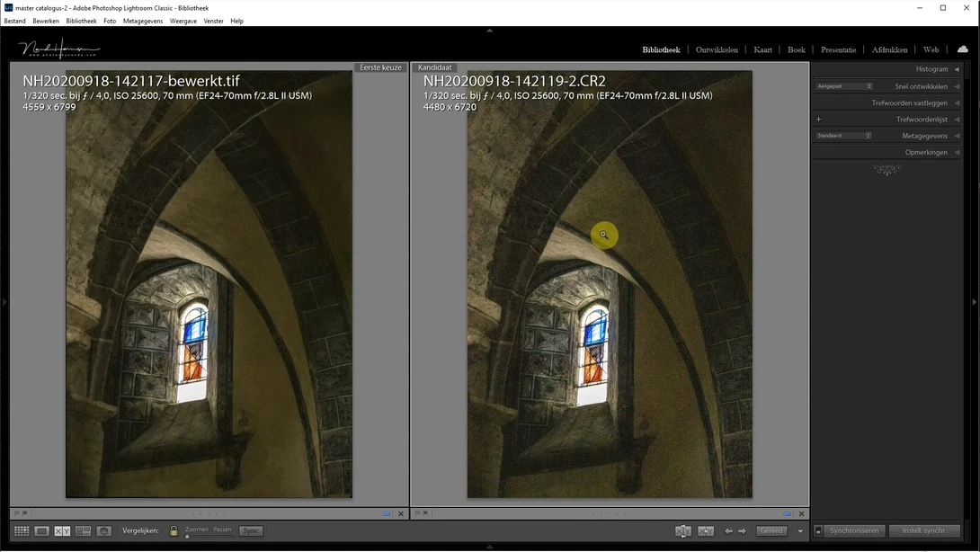Set star rating on Kandidaat photo

click(610, 514)
